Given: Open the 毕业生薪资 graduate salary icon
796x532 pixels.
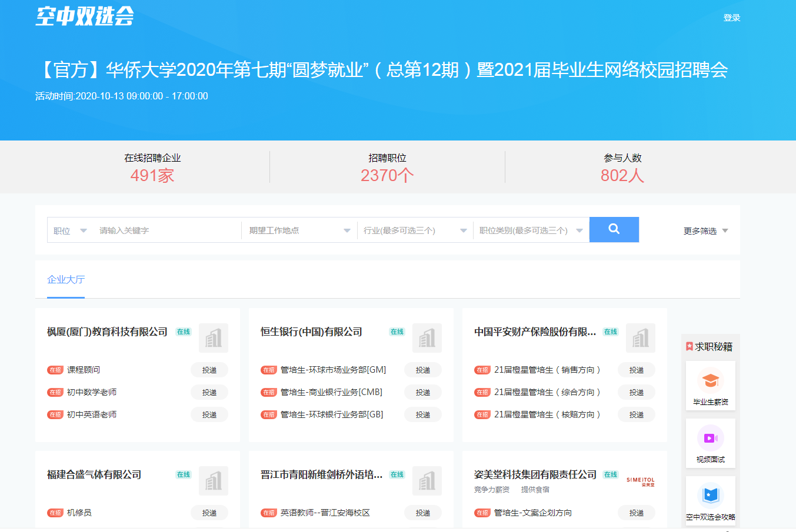Looking at the screenshot, I should tap(710, 381).
